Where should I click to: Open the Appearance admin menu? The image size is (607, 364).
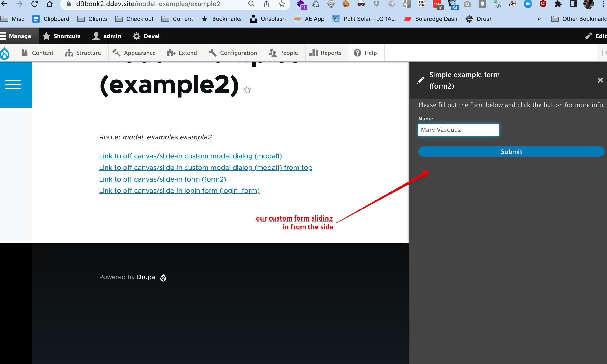pos(134,53)
